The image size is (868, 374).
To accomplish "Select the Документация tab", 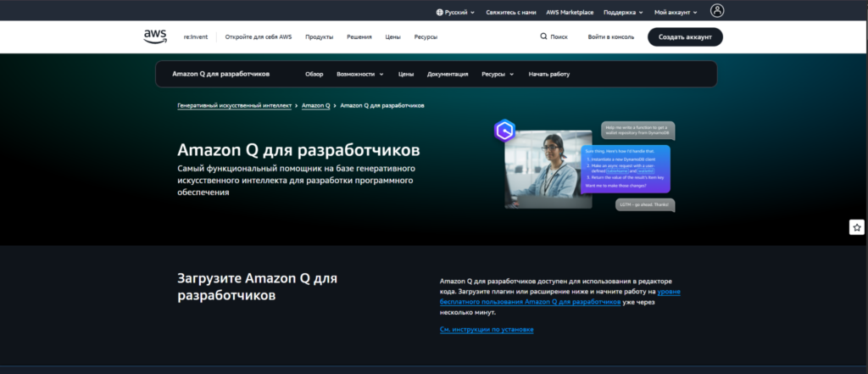I will coord(448,74).
